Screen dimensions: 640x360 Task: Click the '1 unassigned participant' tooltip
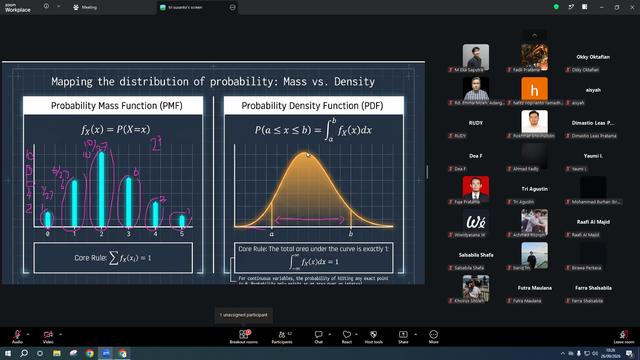coord(244,315)
